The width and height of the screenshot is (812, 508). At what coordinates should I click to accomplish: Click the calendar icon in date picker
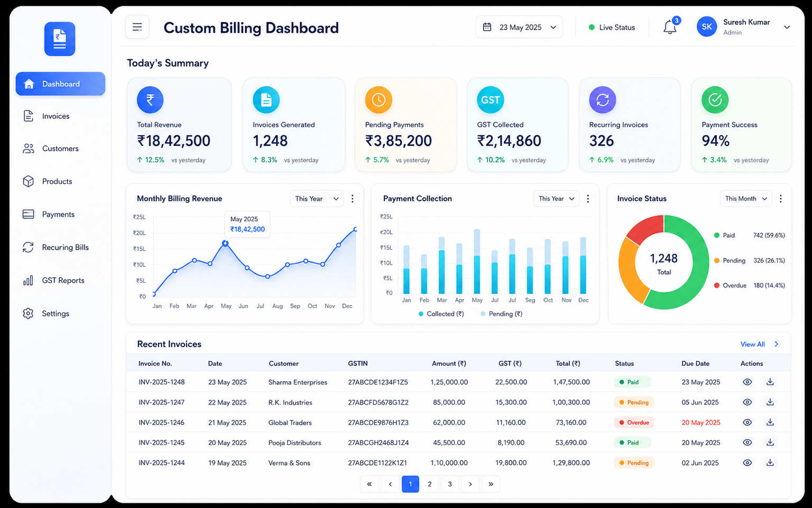pos(487,27)
